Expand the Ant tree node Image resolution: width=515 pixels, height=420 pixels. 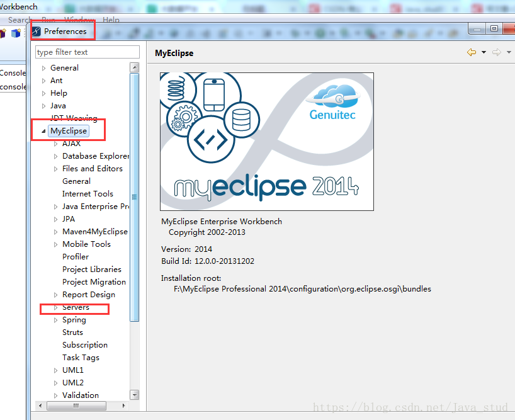[x=43, y=81]
